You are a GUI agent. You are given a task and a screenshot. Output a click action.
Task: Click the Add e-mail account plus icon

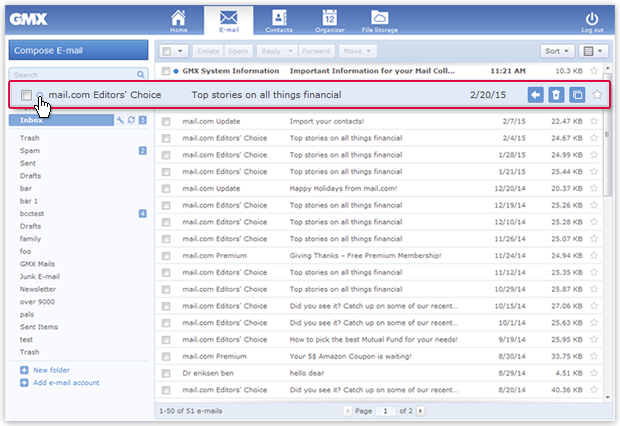pos(24,382)
